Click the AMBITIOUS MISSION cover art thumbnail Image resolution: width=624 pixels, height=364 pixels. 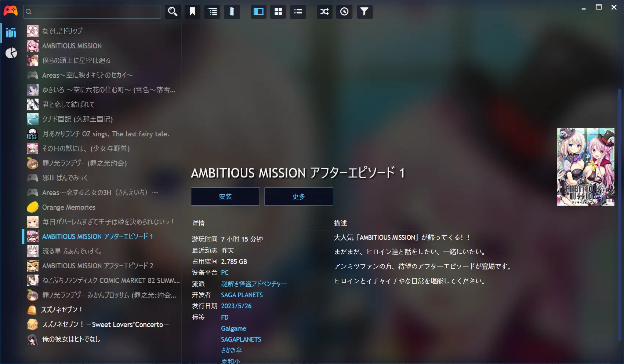pyautogui.click(x=585, y=167)
